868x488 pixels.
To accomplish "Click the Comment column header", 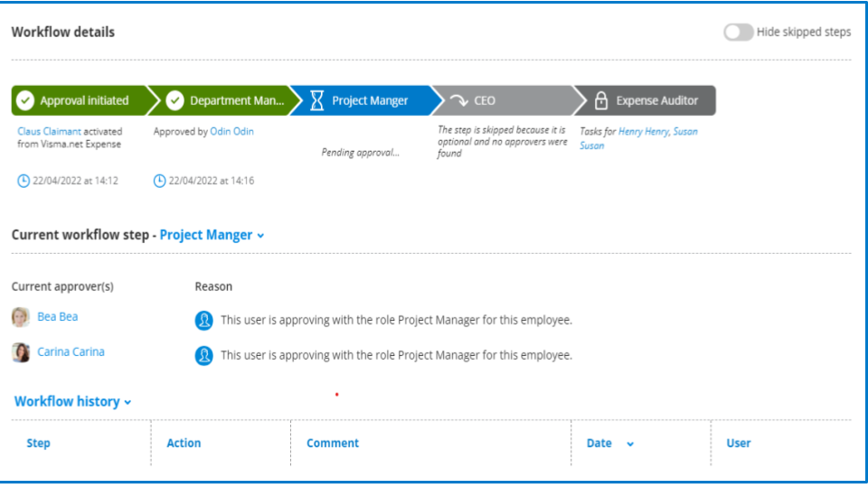I will coord(333,443).
